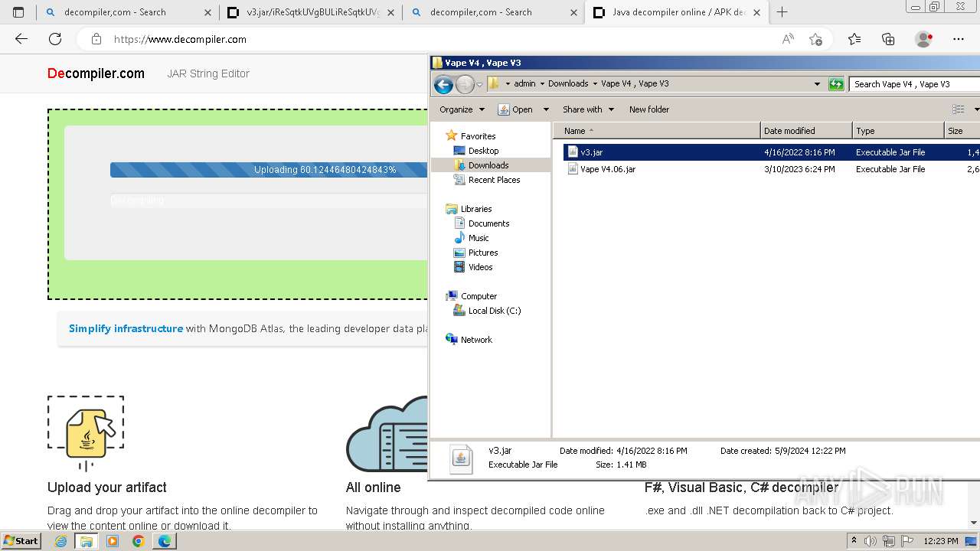
Task: Open Chrome from the taskbar
Action: (x=138, y=541)
